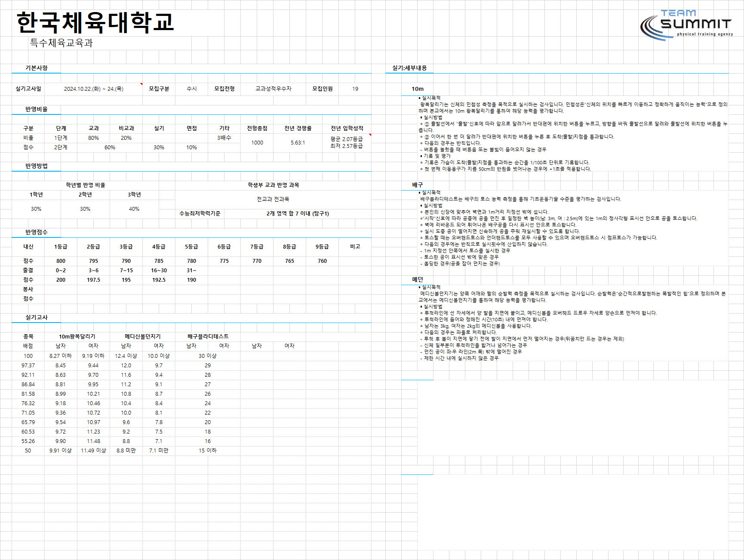Screen dimensions: 744x560
Task: Select the 197.5 attendance score cell
Action: pos(94,280)
